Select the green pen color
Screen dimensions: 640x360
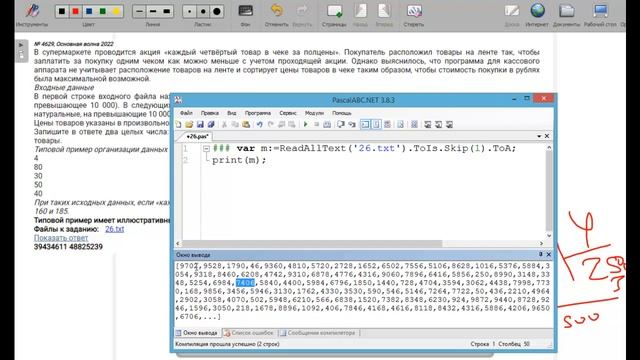(x=102, y=11)
